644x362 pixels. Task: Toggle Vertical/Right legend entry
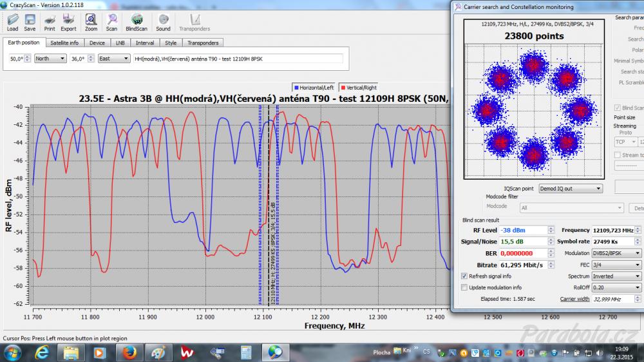click(x=359, y=88)
